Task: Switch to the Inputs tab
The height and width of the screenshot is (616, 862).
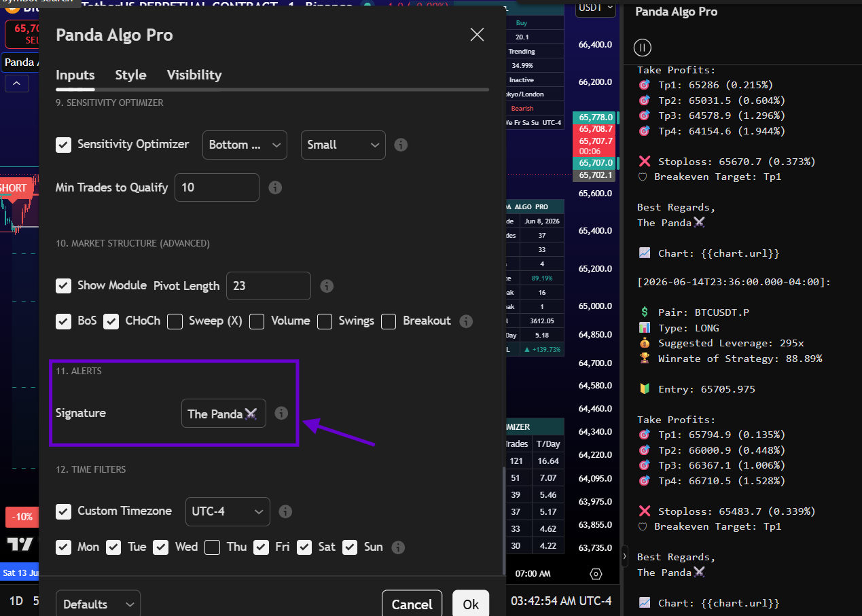Action: click(x=75, y=75)
